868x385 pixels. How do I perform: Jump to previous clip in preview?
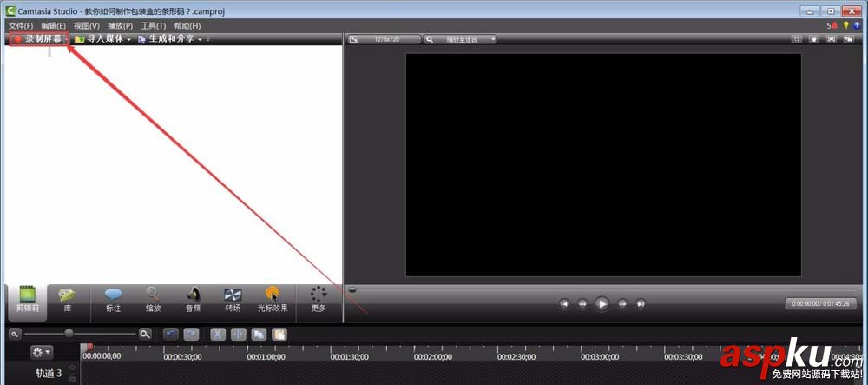(x=564, y=303)
